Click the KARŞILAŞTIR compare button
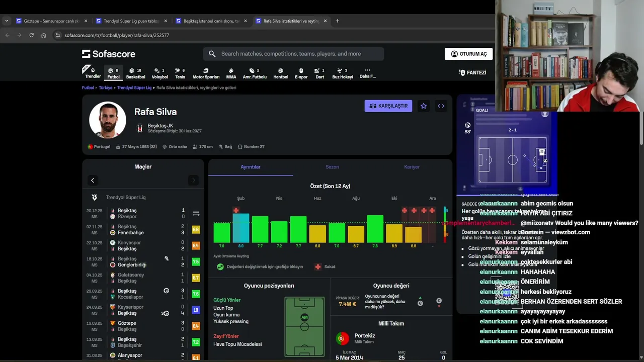The width and height of the screenshot is (644, 362). (x=388, y=106)
